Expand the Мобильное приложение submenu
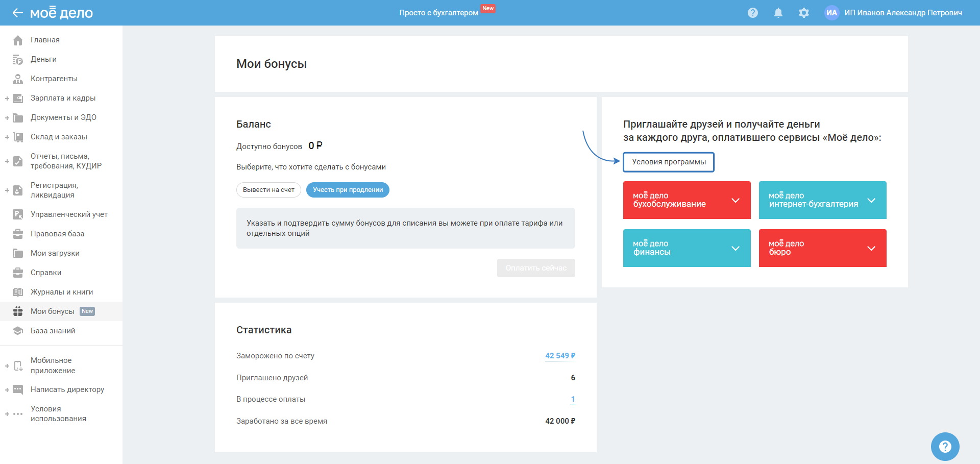980x464 pixels. 7,366
